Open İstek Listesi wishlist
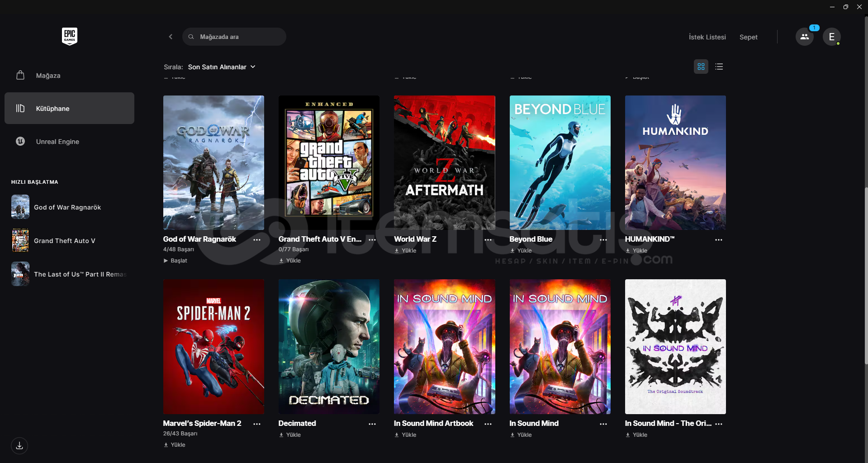The image size is (868, 463). pyautogui.click(x=707, y=37)
